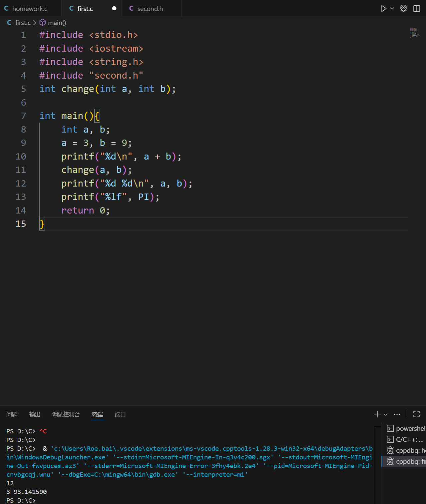Open run options dropdown arrow beside play
This screenshot has width=426, height=504.
point(392,9)
